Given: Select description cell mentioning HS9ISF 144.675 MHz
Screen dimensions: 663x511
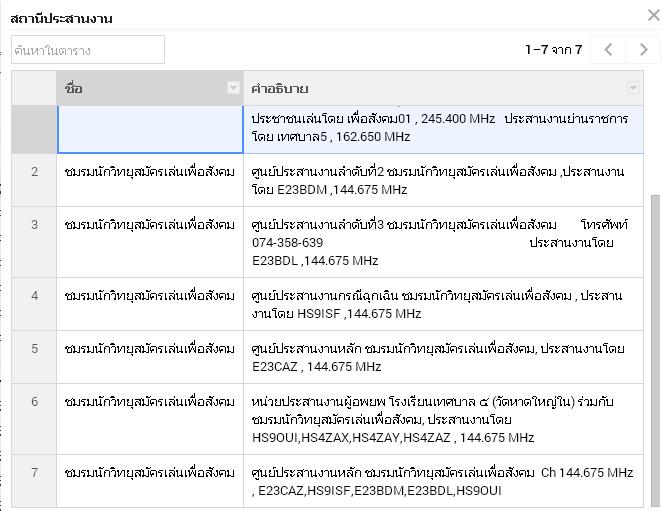Looking at the screenshot, I should (x=444, y=304).
